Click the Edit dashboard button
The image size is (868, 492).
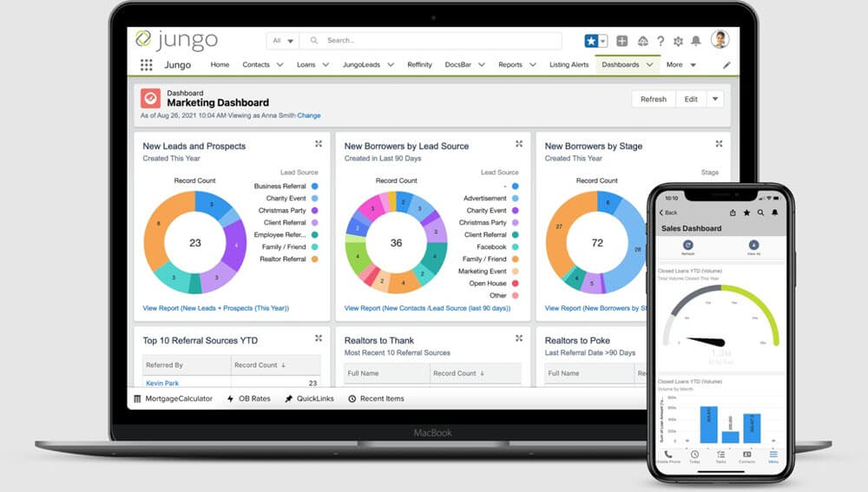[691, 99]
